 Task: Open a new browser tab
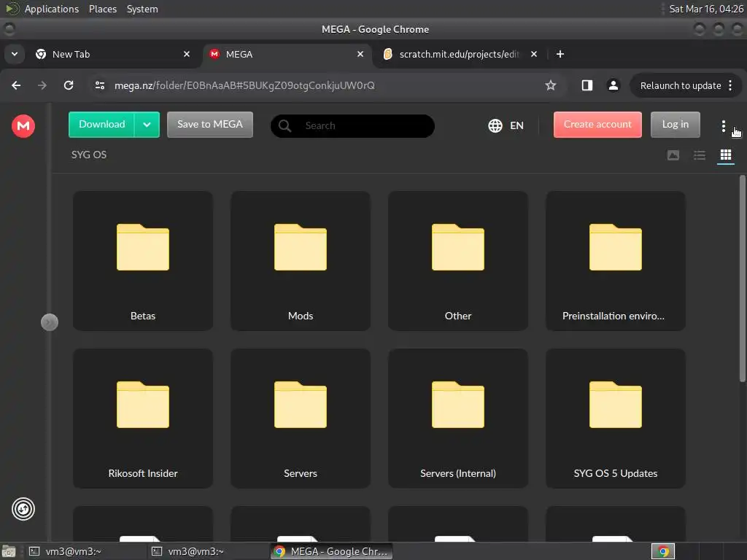pyautogui.click(x=560, y=54)
